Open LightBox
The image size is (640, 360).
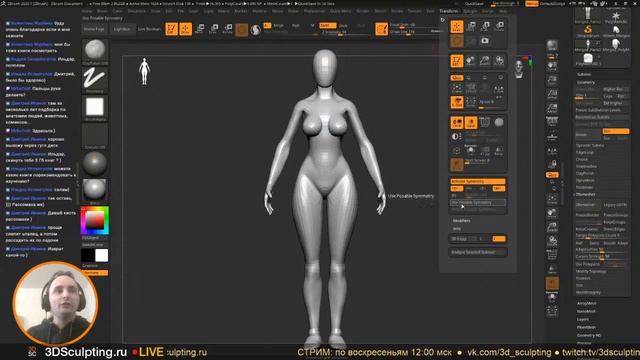(122, 29)
